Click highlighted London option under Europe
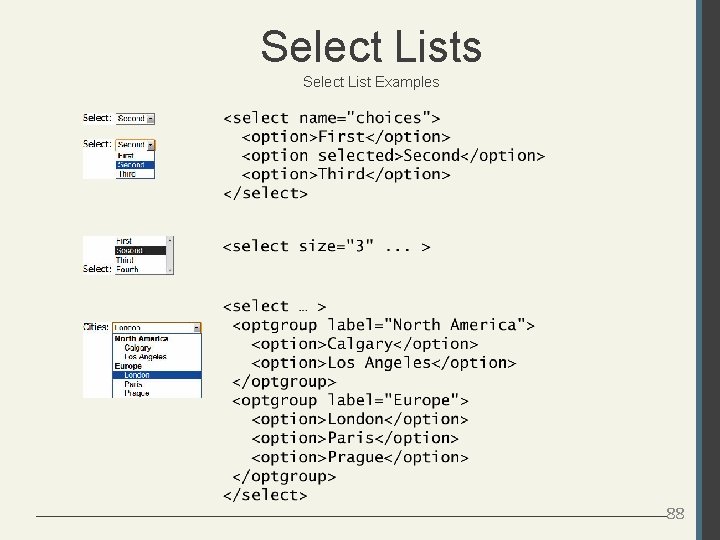 (137, 375)
